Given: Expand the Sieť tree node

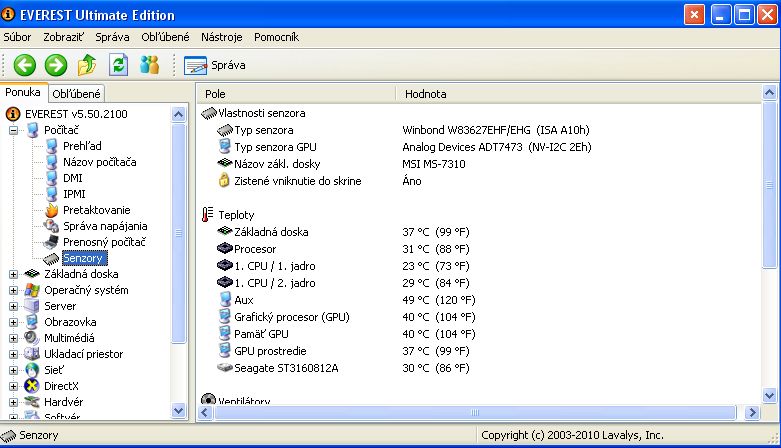Looking at the screenshot, I should coord(13,370).
